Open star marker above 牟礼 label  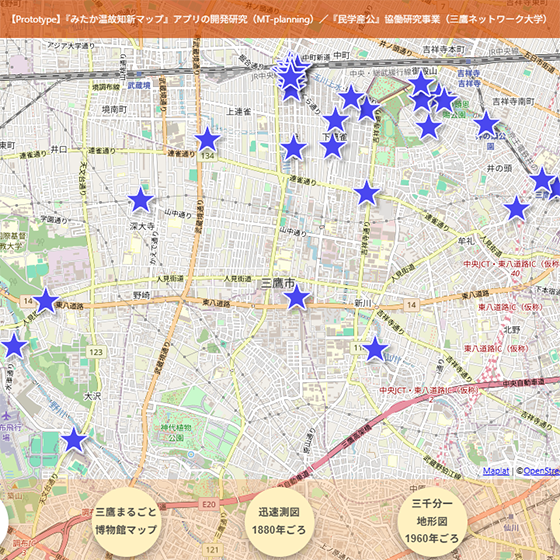[516, 209]
